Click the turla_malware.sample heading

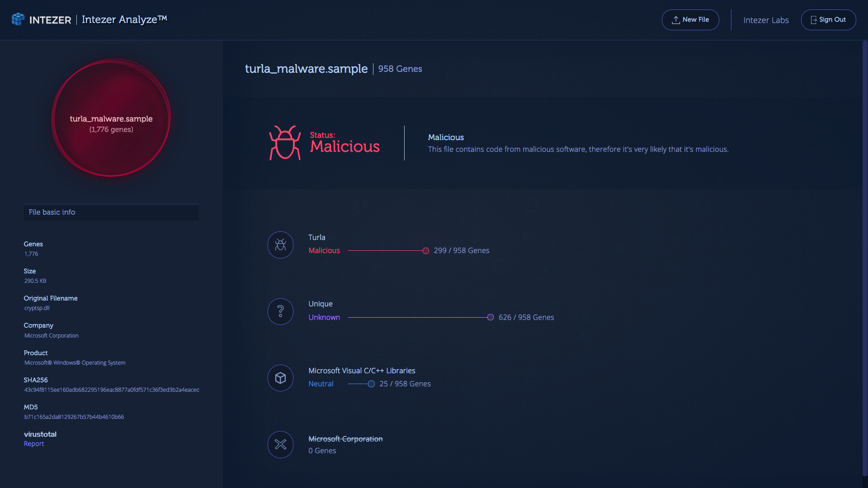point(306,69)
